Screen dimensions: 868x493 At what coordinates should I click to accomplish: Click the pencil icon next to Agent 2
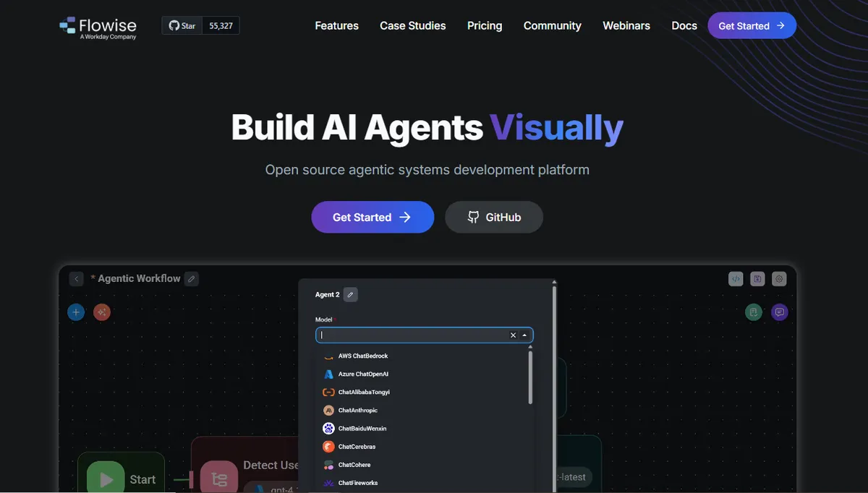click(x=350, y=294)
